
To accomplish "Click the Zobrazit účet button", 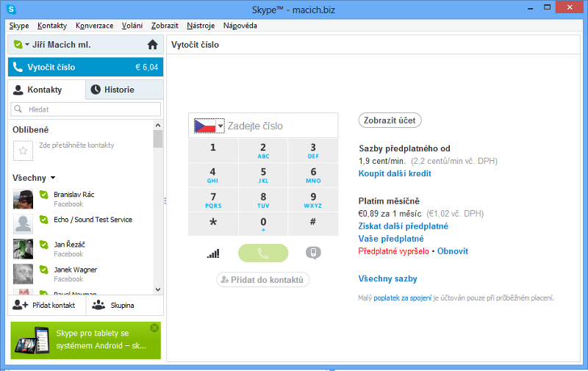I will (x=390, y=120).
